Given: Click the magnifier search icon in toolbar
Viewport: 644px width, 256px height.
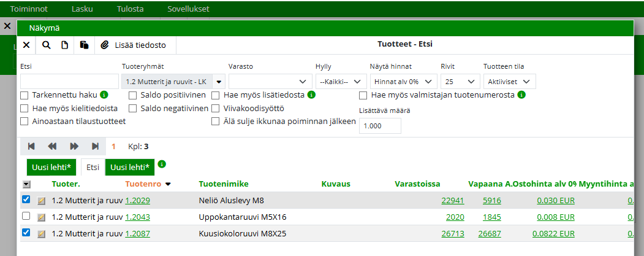Looking at the screenshot, I should pos(47,45).
